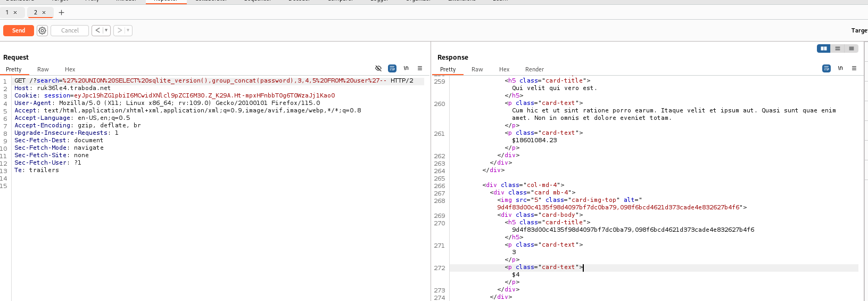Click the Sec-Fetch-Dest: document header

(x=59, y=140)
